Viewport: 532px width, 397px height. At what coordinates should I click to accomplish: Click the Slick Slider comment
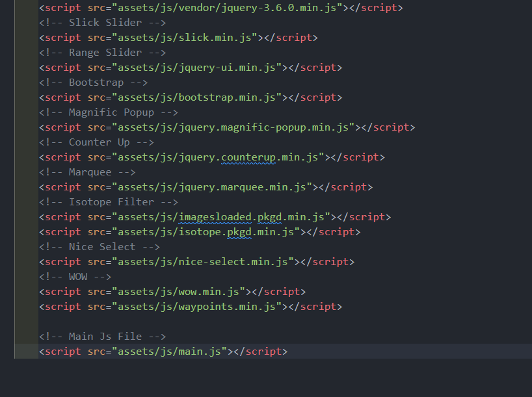click(x=103, y=23)
